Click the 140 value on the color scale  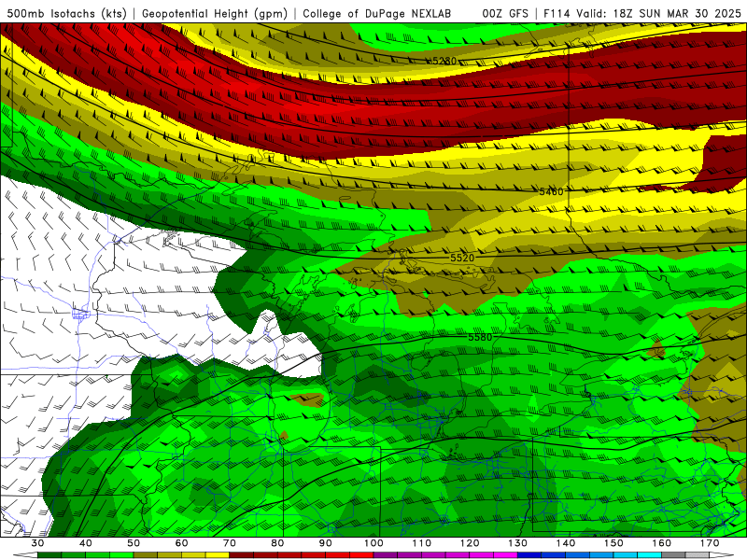coord(566,543)
